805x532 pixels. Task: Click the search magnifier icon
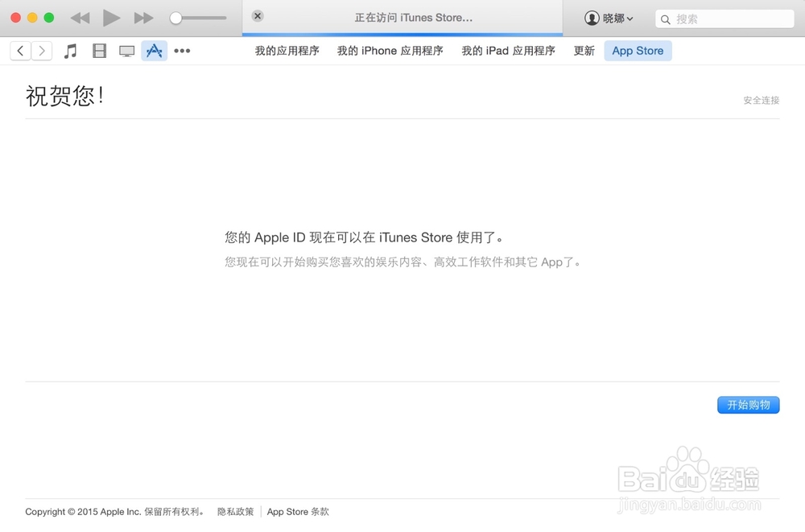tap(665, 19)
